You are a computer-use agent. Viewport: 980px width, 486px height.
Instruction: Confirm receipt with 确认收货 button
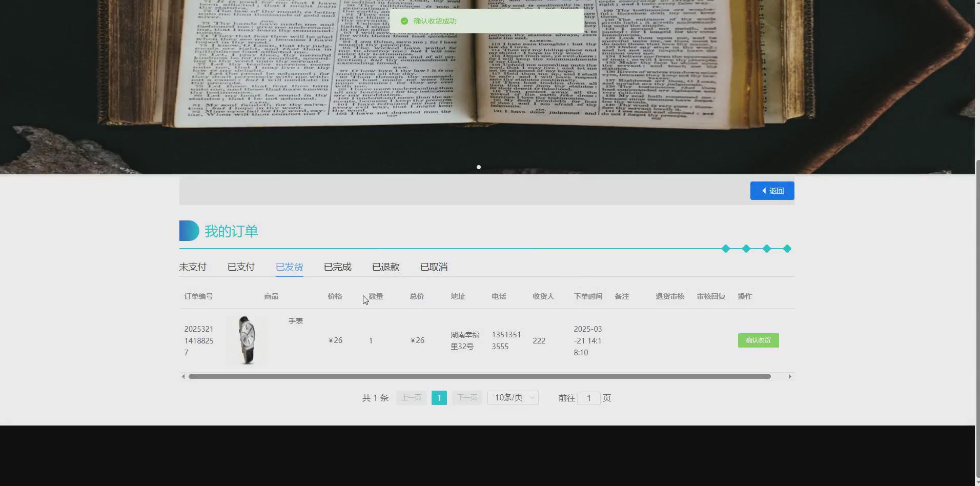click(758, 340)
